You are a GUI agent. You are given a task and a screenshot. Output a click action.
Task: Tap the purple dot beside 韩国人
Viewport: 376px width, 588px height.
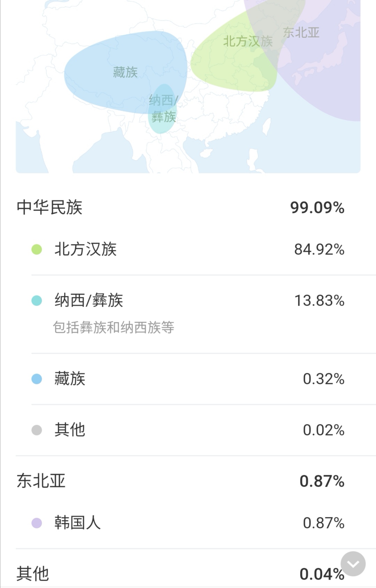click(37, 523)
